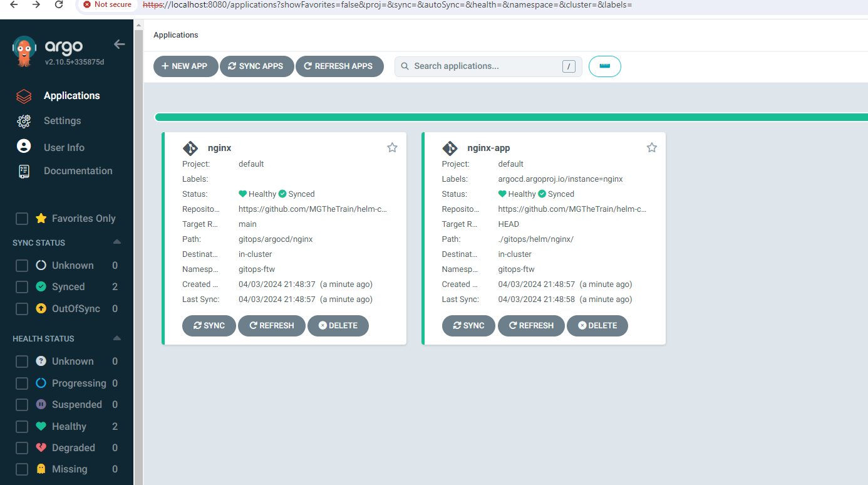Viewport: 868px width, 485px height.
Task: Sync the nginx application
Action: (209, 326)
